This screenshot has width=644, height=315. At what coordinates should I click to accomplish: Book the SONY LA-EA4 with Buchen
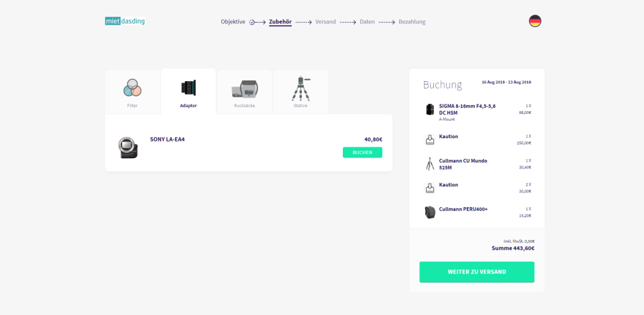[x=362, y=152]
